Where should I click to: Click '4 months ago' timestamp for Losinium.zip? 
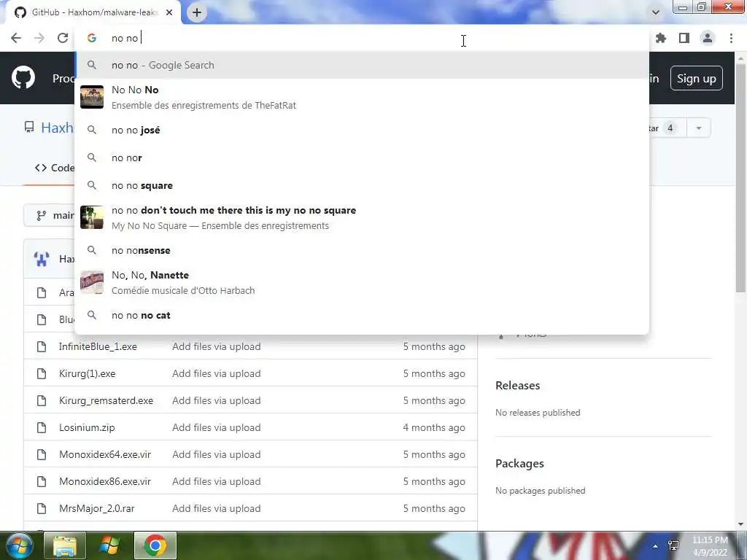tap(434, 427)
